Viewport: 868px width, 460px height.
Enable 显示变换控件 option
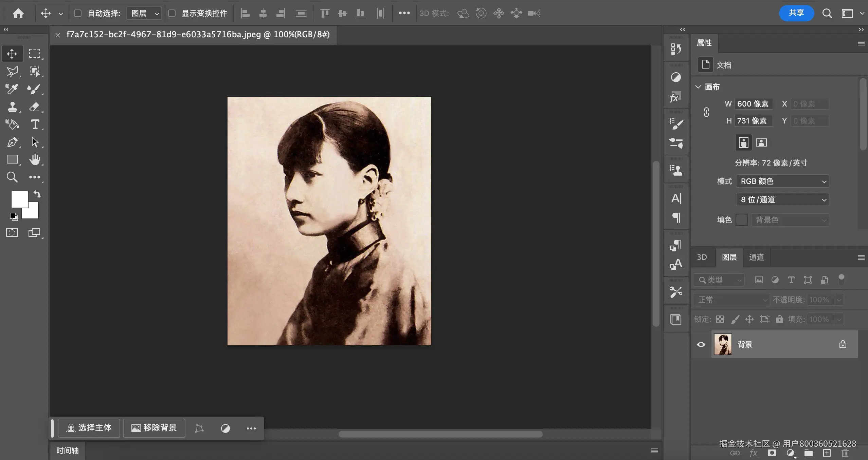coord(173,13)
